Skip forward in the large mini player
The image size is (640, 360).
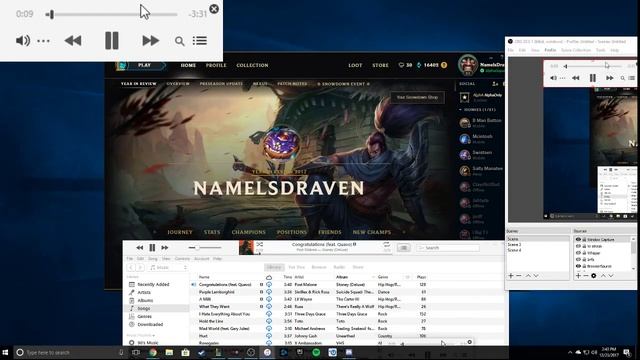pos(151,41)
